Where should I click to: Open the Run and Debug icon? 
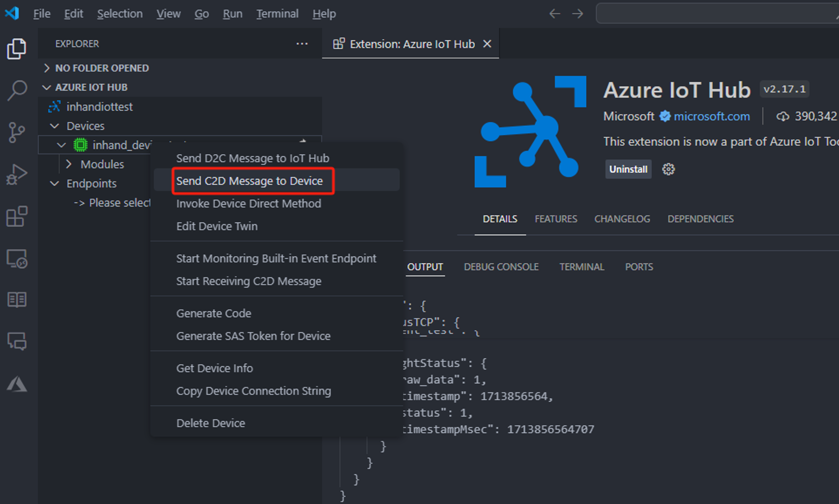17,174
